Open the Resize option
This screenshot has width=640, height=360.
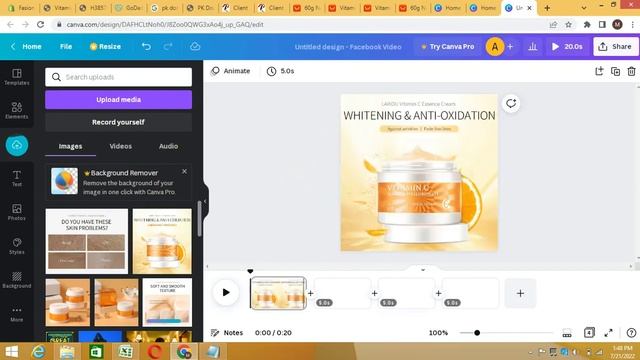tap(105, 47)
